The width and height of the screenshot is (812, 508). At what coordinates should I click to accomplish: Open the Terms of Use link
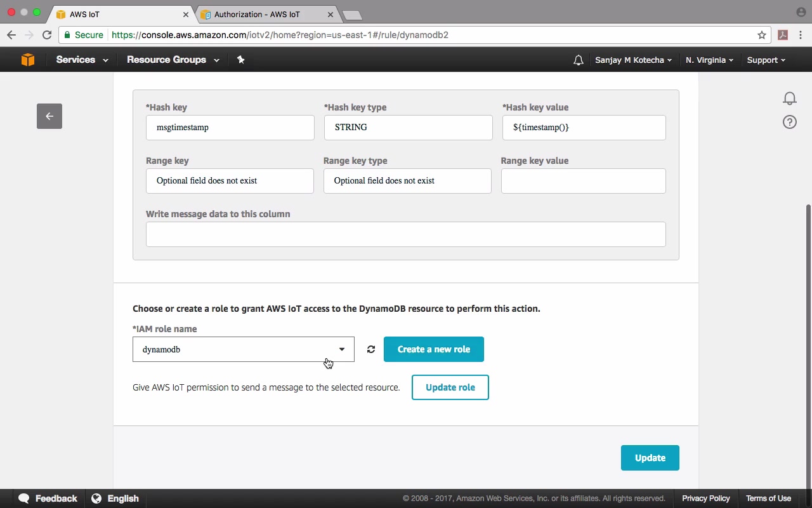pyautogui.click(x=768, y=498)
